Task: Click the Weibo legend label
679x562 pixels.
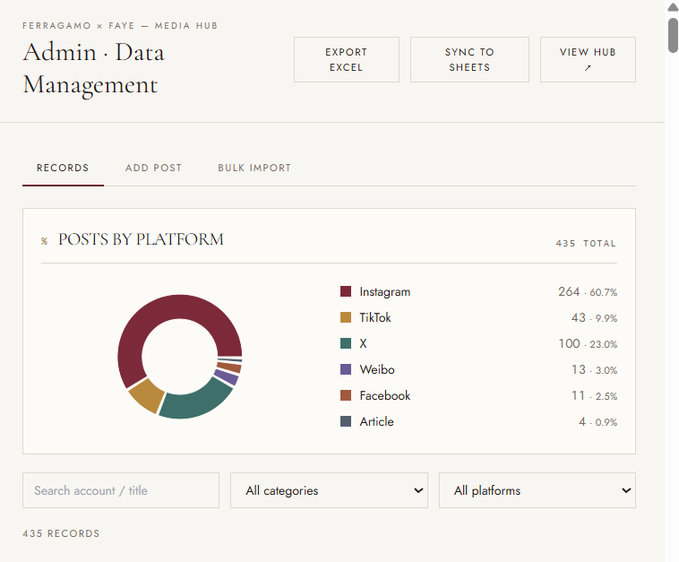Action: tap(377, 370)
